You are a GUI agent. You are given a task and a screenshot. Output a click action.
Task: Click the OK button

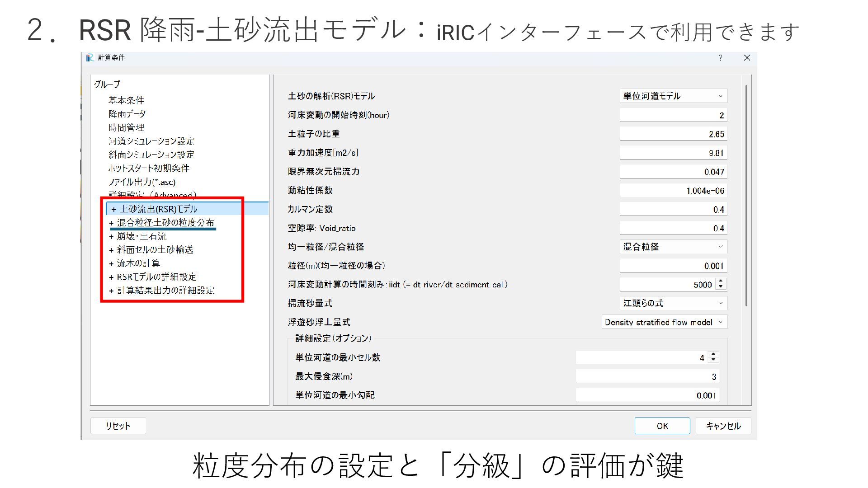click(662, 426)
